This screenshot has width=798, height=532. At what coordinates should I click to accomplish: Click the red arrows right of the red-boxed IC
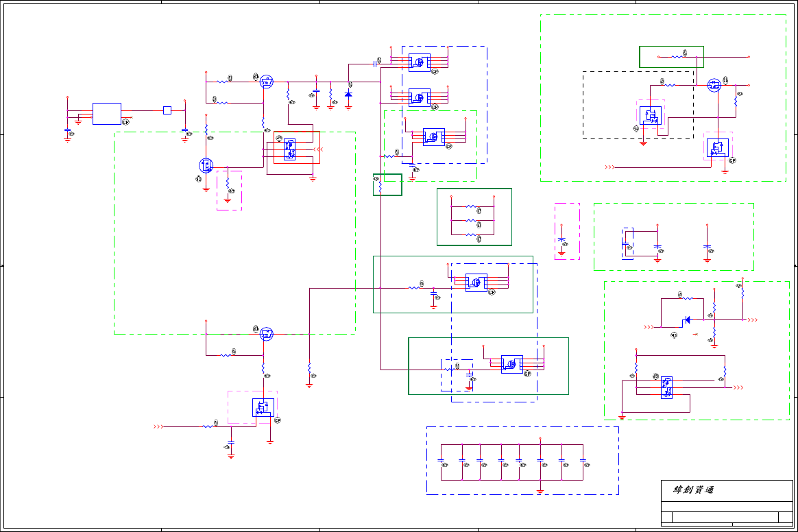pyautogui.click(x=318, y=149)
